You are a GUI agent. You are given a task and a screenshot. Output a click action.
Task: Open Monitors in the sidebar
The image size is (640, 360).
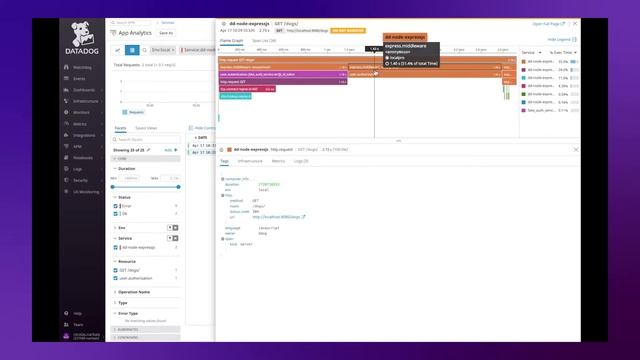coord(81,112)
